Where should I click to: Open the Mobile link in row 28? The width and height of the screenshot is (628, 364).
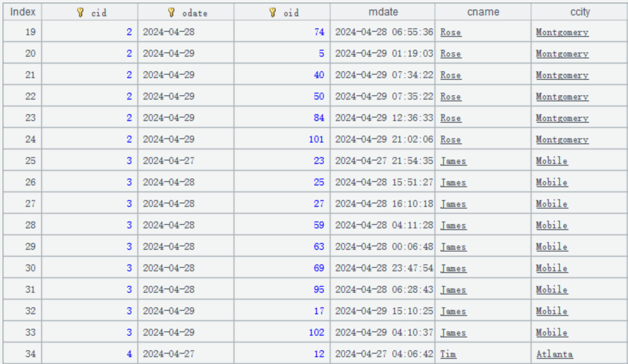pyautogui.click(x=552, y=225)
